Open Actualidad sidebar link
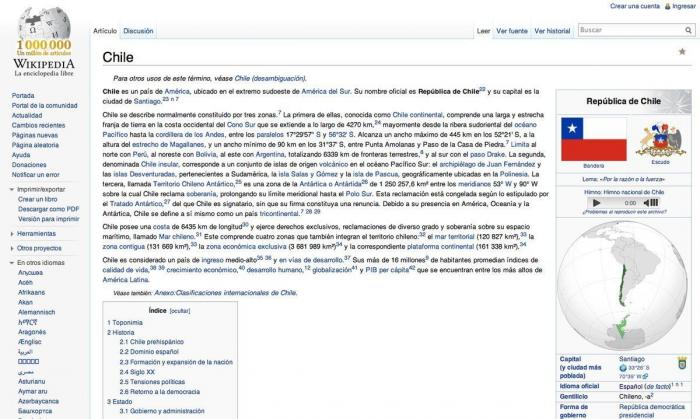The image size is (700, 419). pos(27,115)
